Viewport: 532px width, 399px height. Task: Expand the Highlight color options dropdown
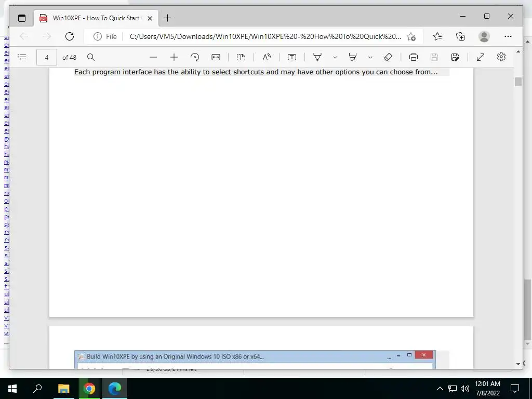[x=370, y=57]
